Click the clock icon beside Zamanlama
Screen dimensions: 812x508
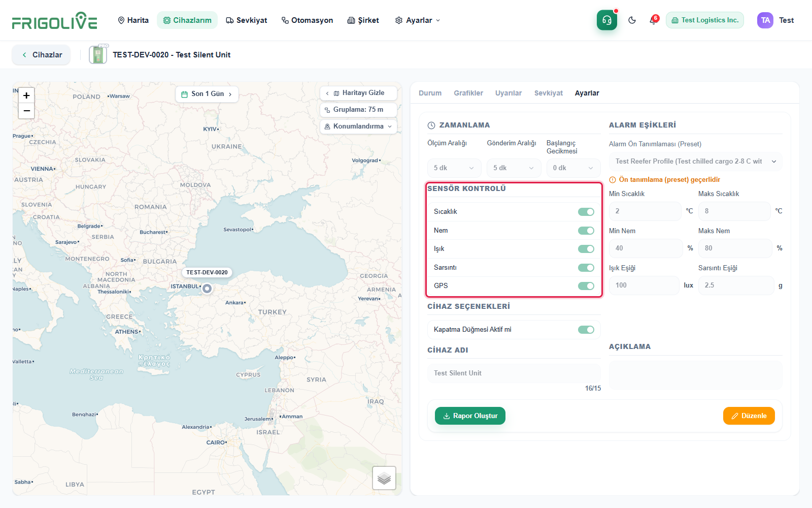pos(431,125)
